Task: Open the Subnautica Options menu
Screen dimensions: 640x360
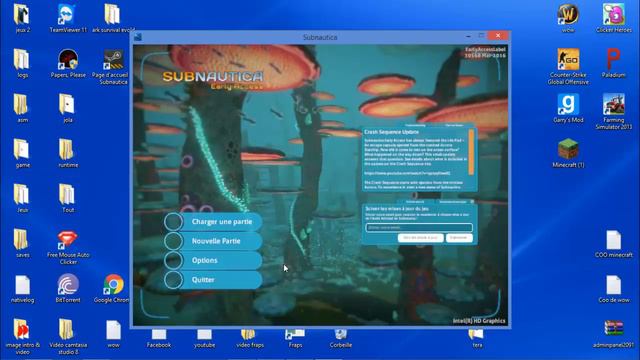Action: (x=214, y=260)
